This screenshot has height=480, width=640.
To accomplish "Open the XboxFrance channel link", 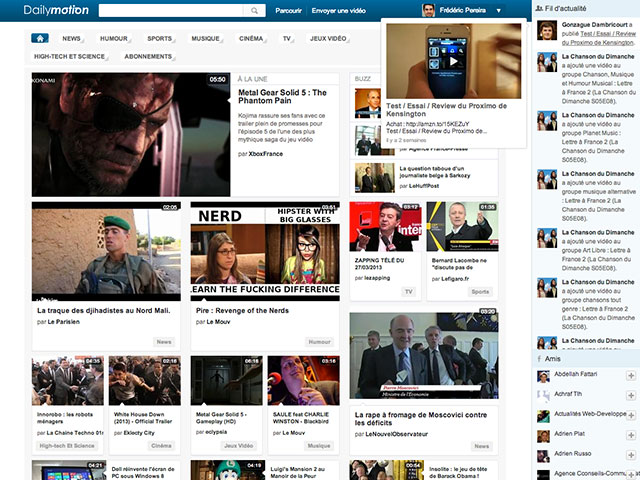I will click(266, 154).
